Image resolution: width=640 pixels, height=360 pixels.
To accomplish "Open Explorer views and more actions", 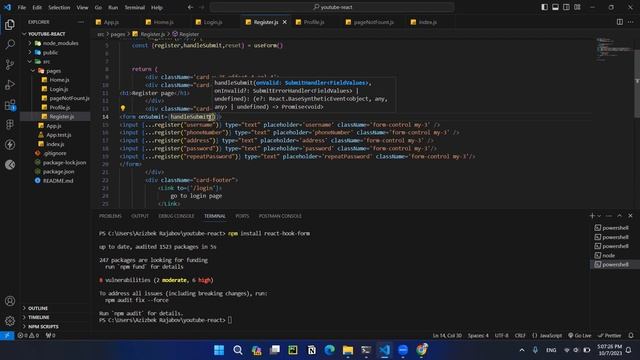I will pyautogui.click(x=80, y=22).
